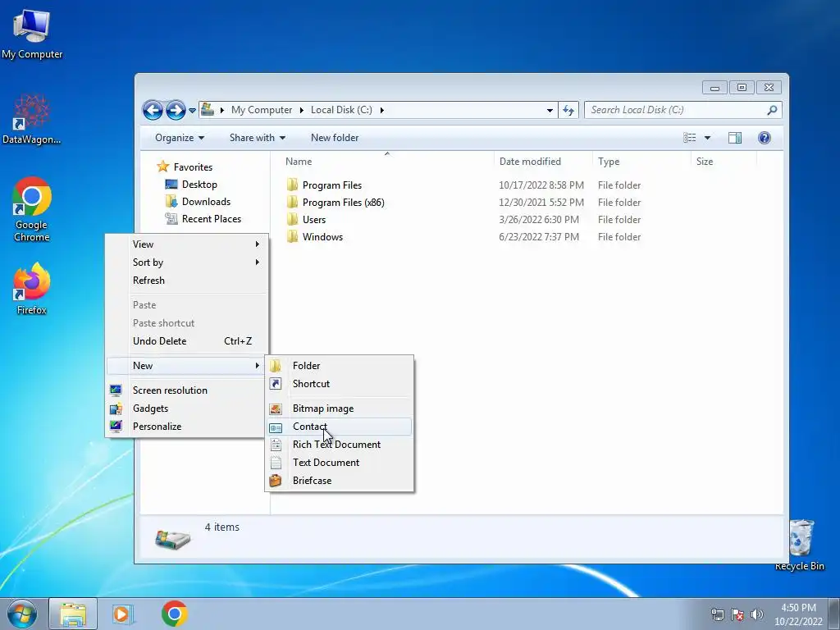Viewport: 840px width, 630px height.
Task: Select Favorites in the navigation pane
Action: click(x=185, y=167)
